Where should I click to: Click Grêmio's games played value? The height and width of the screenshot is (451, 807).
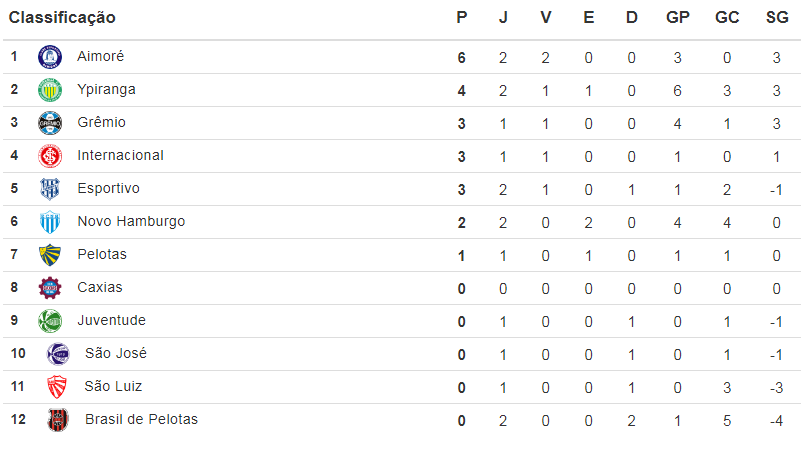click(x=503, y=123)
